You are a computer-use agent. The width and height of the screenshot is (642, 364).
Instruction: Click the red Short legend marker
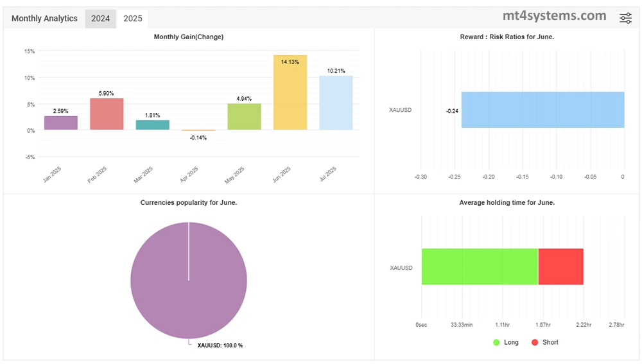535,342
